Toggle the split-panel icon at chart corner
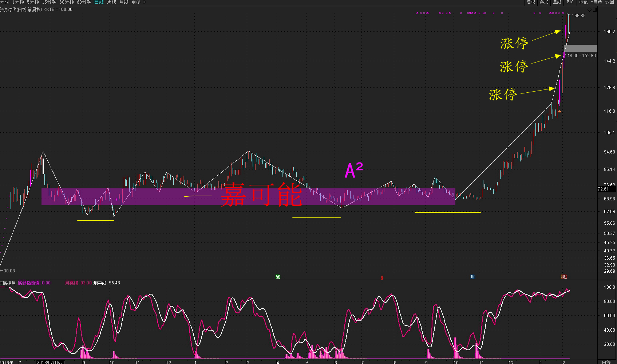The width and height of the screenshot is (617, 364). coord(595,9)
